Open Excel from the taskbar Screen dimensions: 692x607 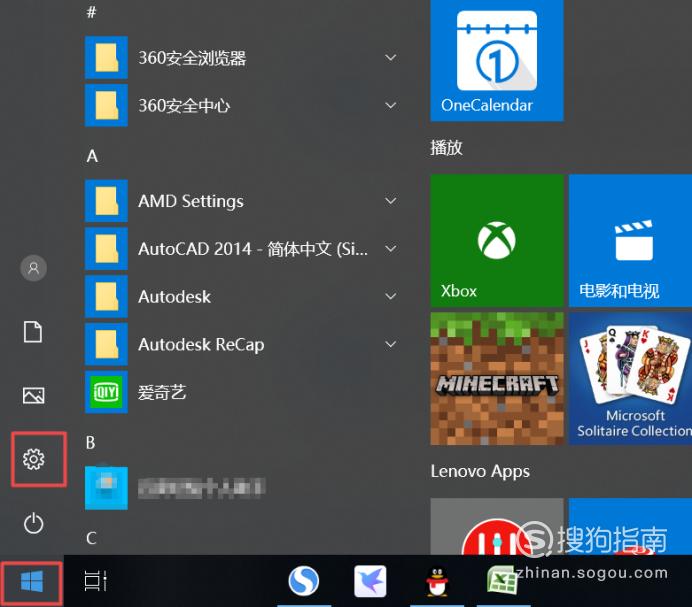click(502, 581)
